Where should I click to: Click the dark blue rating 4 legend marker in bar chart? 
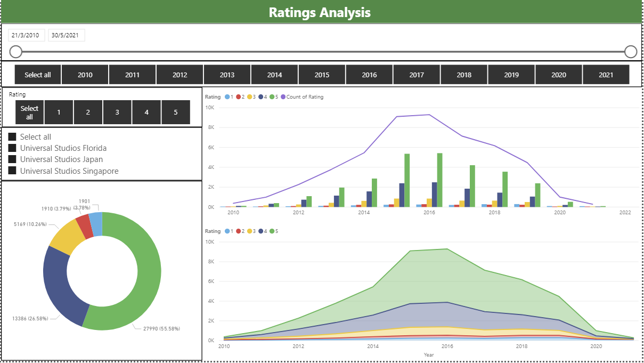pos(260,97)
